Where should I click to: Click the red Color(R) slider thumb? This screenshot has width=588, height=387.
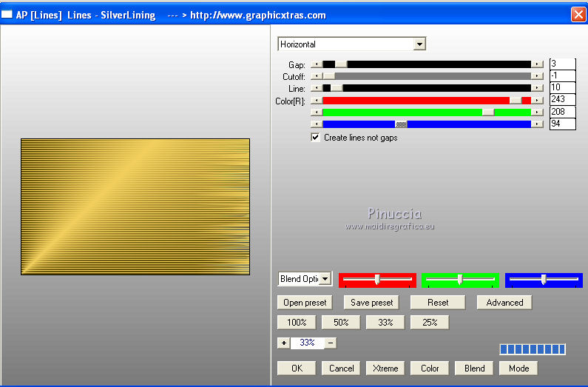pyautogui.click(x=516, y=101)
